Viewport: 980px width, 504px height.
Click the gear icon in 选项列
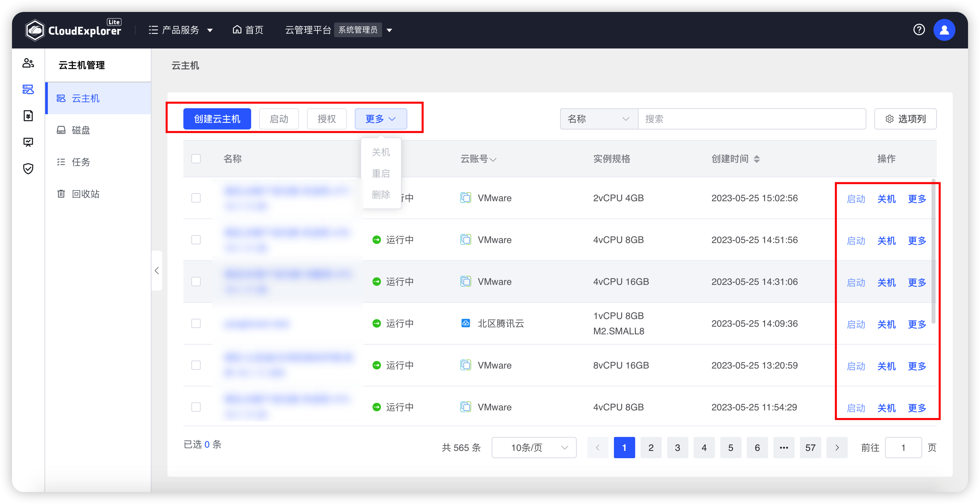click(x=889, y=119)
